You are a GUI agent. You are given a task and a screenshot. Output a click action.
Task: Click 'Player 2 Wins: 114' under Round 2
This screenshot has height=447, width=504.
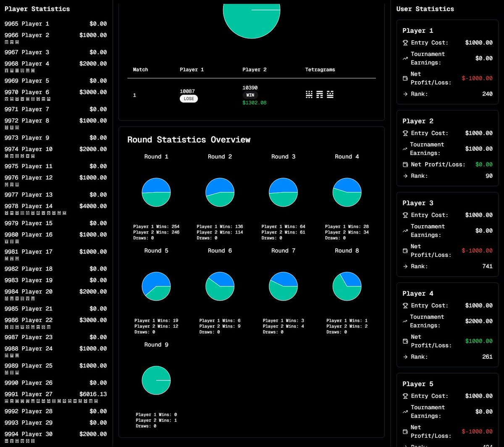[220, 232]
